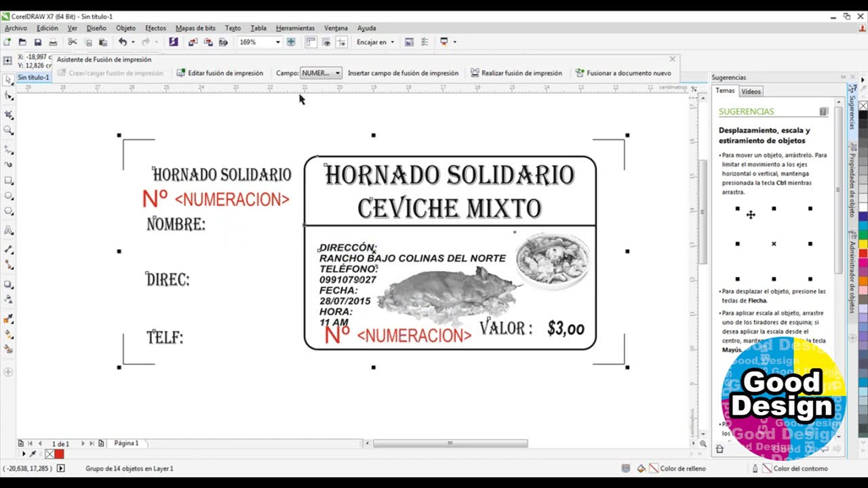868x488 pixels.
Task: Select the Página 1 page tab
Action: 126,443
